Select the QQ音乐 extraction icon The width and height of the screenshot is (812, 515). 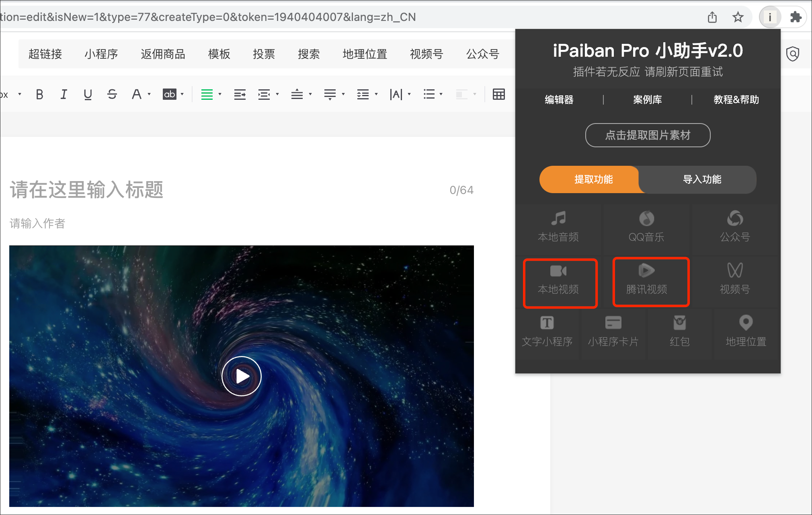646,218
